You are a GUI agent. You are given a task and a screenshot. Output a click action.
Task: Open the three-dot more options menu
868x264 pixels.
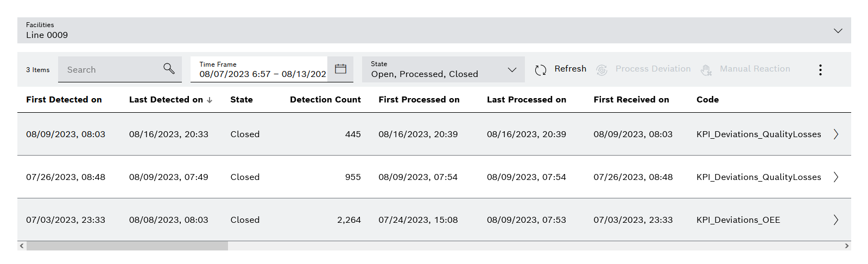tap(820, 69)
